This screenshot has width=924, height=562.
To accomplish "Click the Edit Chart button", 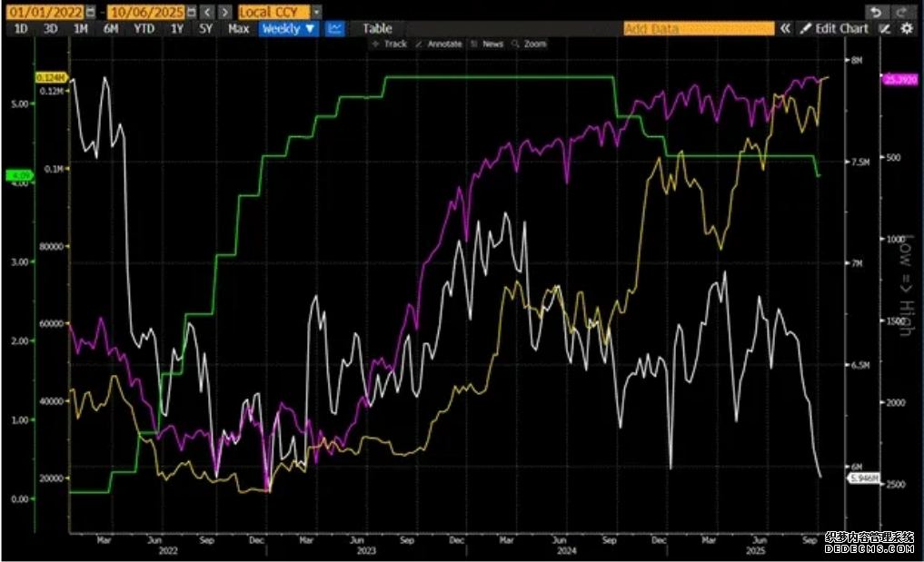I will 834,28.
